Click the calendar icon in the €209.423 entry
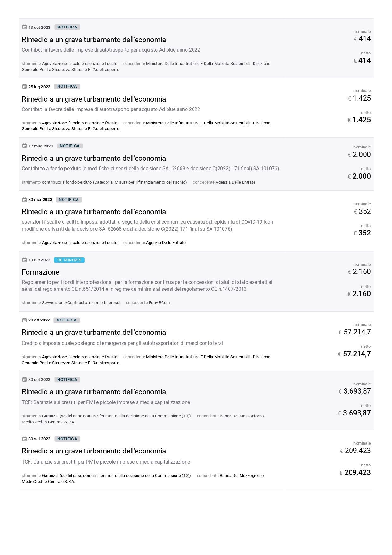The height and width of the screenshot is (555, 392). [x=24, y=439]
